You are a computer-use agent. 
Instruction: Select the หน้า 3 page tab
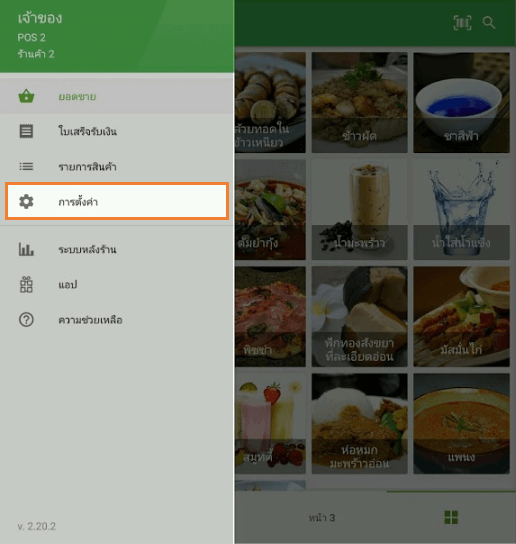322,518
